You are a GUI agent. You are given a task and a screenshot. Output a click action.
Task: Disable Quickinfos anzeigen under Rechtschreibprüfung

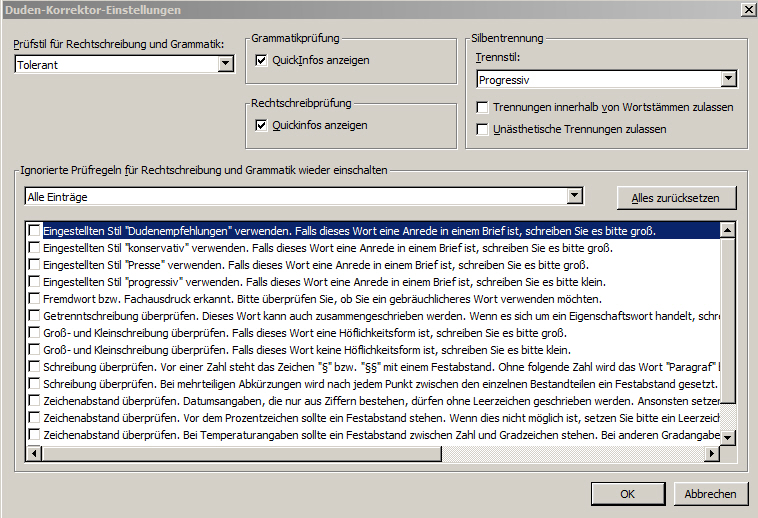(x=262, y=126)
